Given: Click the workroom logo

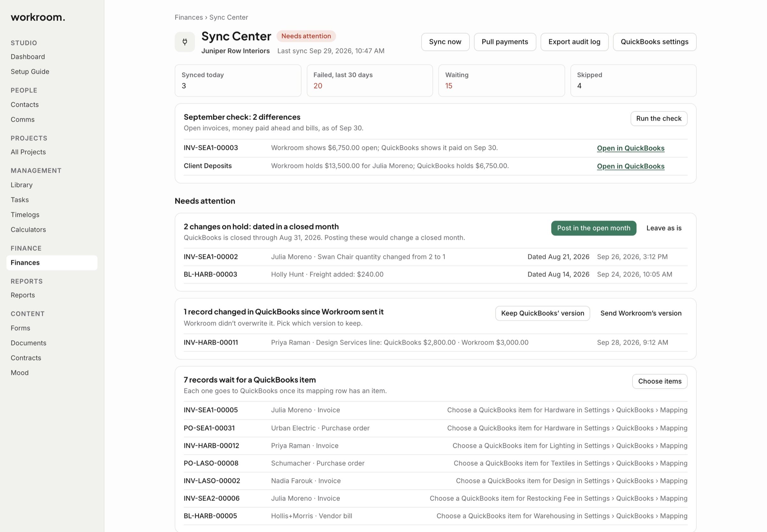Looking at the screenshot, I should (38, 17).
